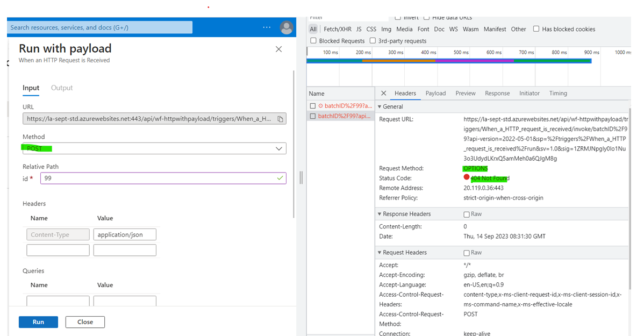Enable the Invert filter checkbox
The height and width of the screenshot is (336, 644).
point(397,17)
